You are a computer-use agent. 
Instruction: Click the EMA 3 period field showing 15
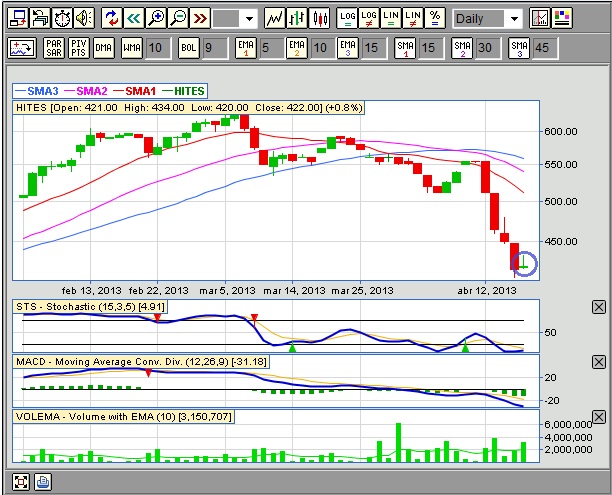point(374,48)
